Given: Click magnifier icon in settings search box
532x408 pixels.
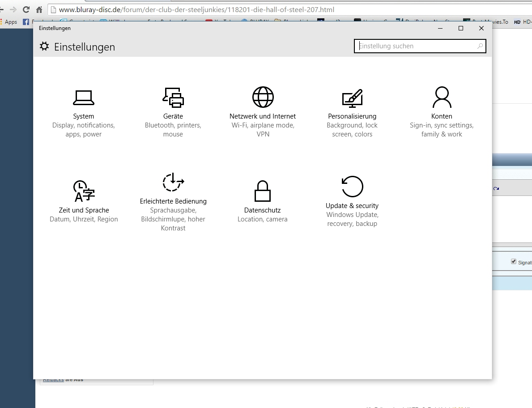Looking at the screenshot, I should point(480,46).
